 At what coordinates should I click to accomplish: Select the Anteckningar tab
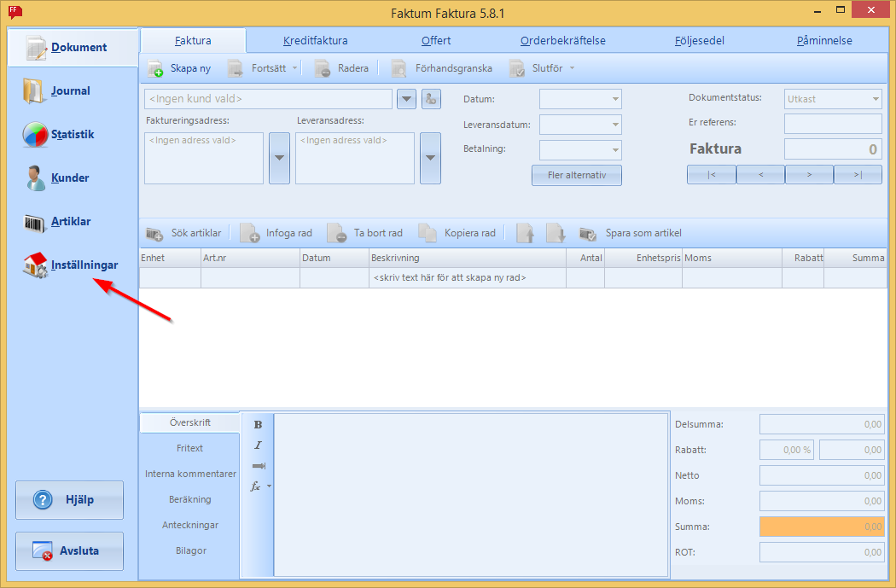[x=189, y=525]
